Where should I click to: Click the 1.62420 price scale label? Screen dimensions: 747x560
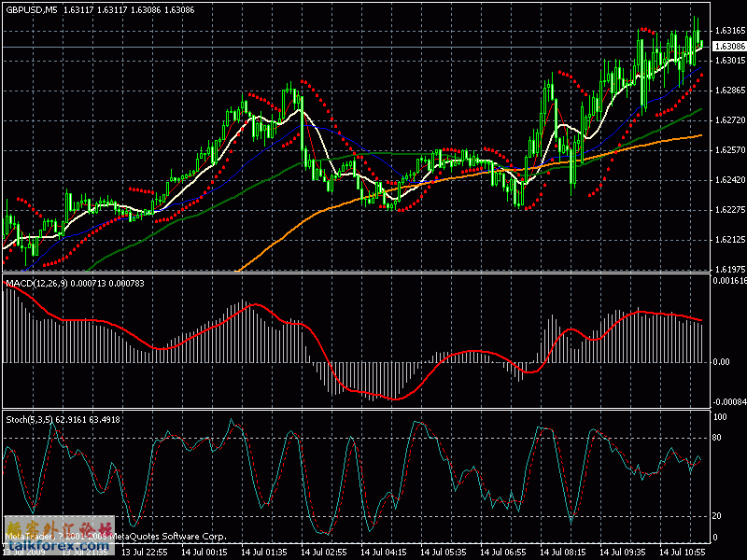pyautogui.click(x=730, y=180)
